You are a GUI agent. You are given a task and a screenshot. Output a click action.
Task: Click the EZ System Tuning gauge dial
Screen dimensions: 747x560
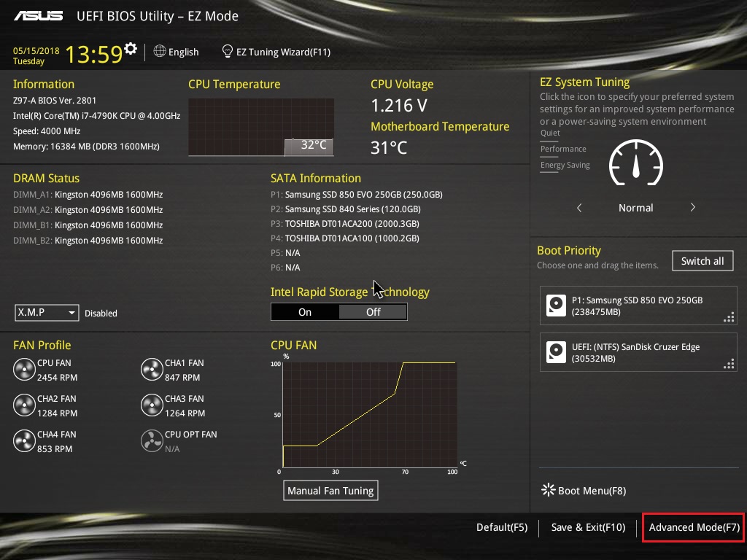point(636,163)
